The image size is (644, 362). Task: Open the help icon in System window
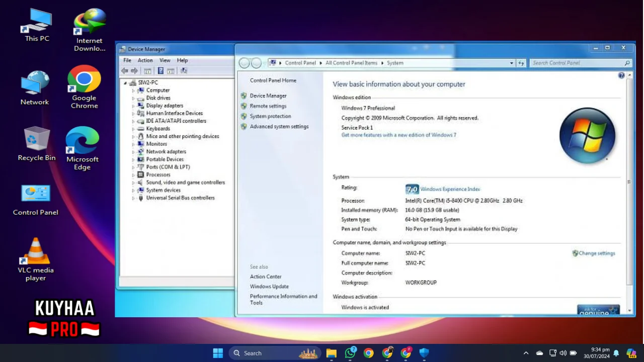(x=621, y=75)
